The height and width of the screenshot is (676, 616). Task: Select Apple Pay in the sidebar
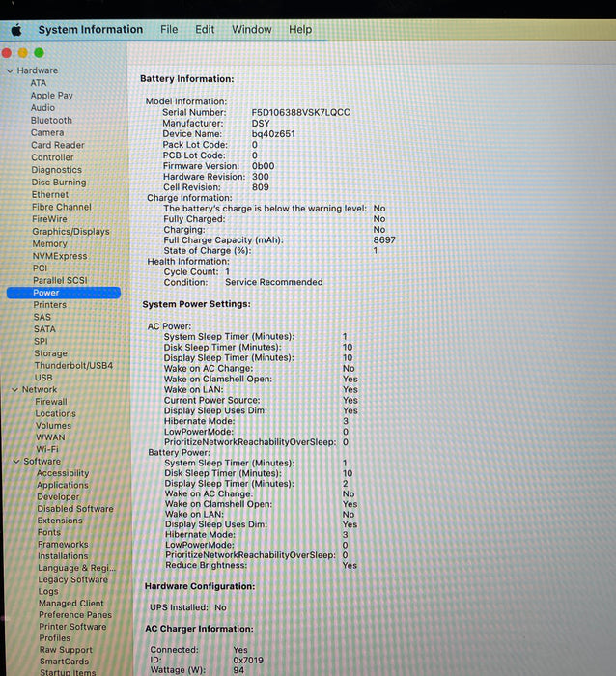tap(52, 96)
